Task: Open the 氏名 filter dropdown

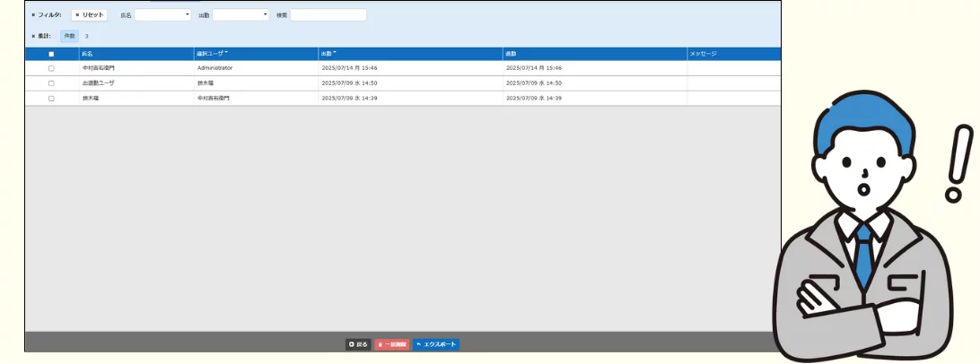Action: pos(162,15)
